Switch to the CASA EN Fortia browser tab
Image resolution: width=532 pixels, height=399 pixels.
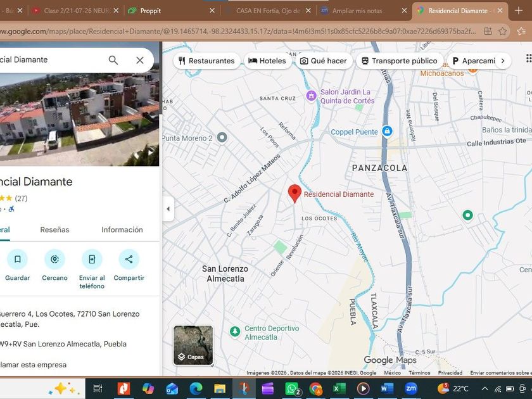(268, 11)
